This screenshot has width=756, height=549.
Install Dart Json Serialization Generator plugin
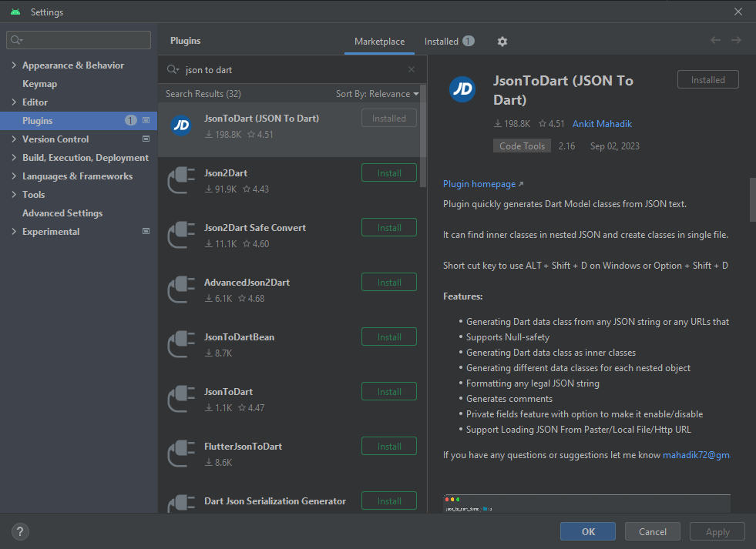coord(389,500)
